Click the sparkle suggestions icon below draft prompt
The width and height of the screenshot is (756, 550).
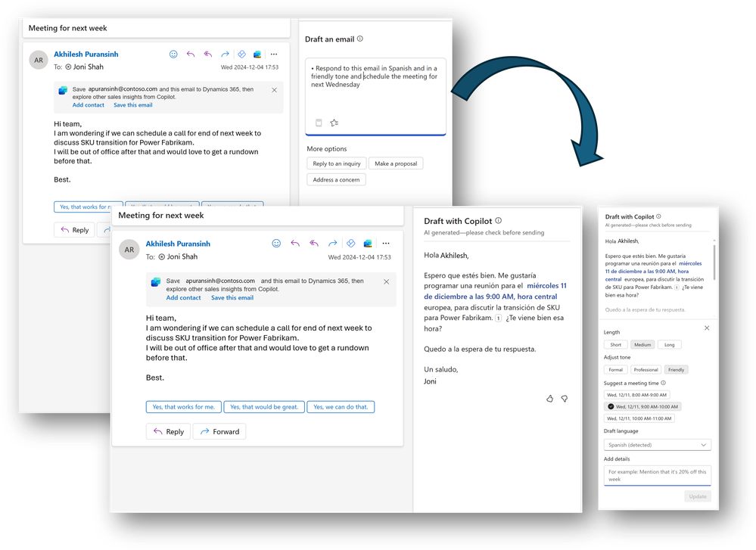[334, 123]
